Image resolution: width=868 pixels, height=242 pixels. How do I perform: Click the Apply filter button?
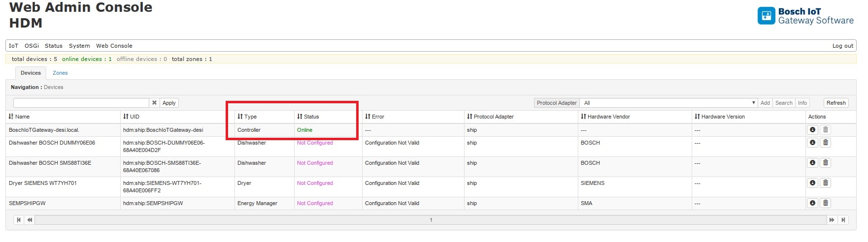click(169, 103)
